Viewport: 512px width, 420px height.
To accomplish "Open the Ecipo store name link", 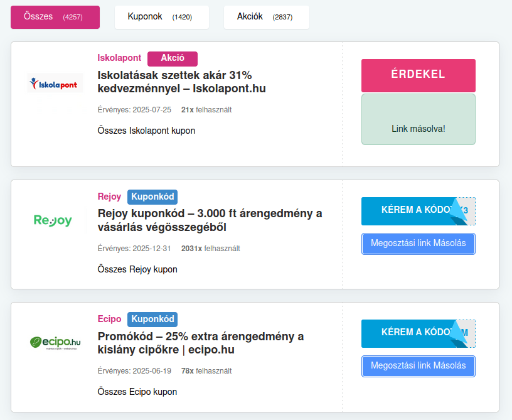I will pyautogui.click(x=109, y=319).
